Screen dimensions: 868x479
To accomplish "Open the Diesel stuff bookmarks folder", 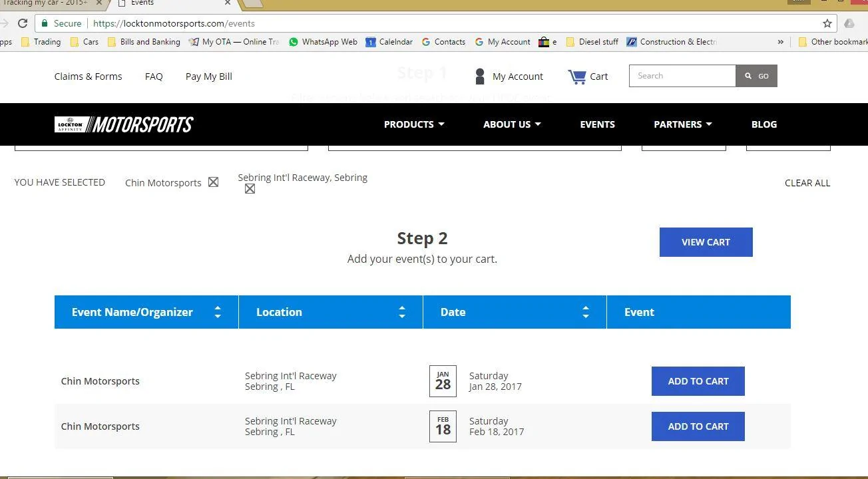I will [592, 42].
